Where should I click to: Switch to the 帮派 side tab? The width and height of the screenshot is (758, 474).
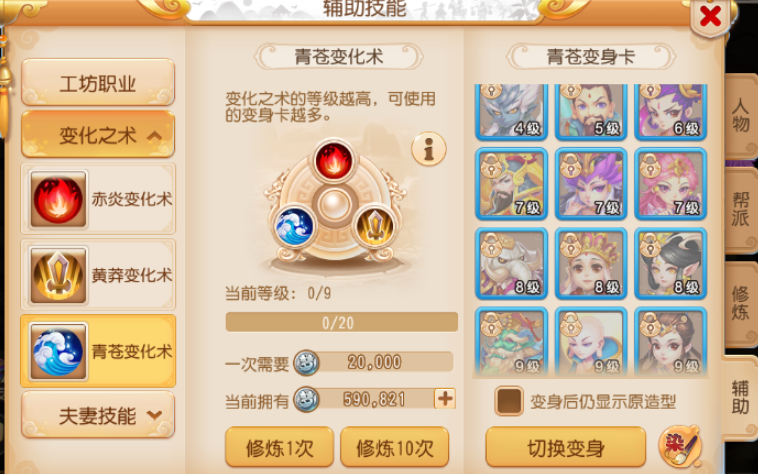(x=740, y=210)
